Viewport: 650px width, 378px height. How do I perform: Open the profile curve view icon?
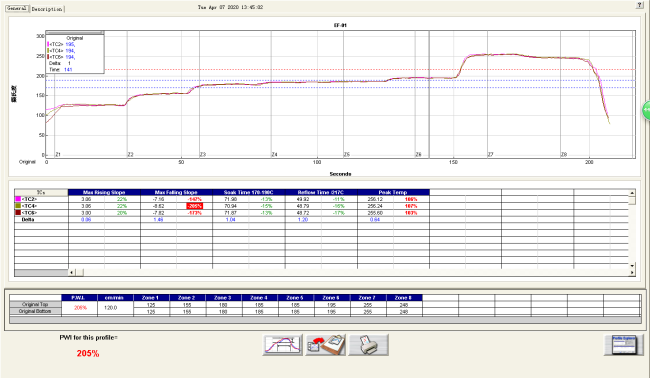pyautogui.click(x=282, y=345)
